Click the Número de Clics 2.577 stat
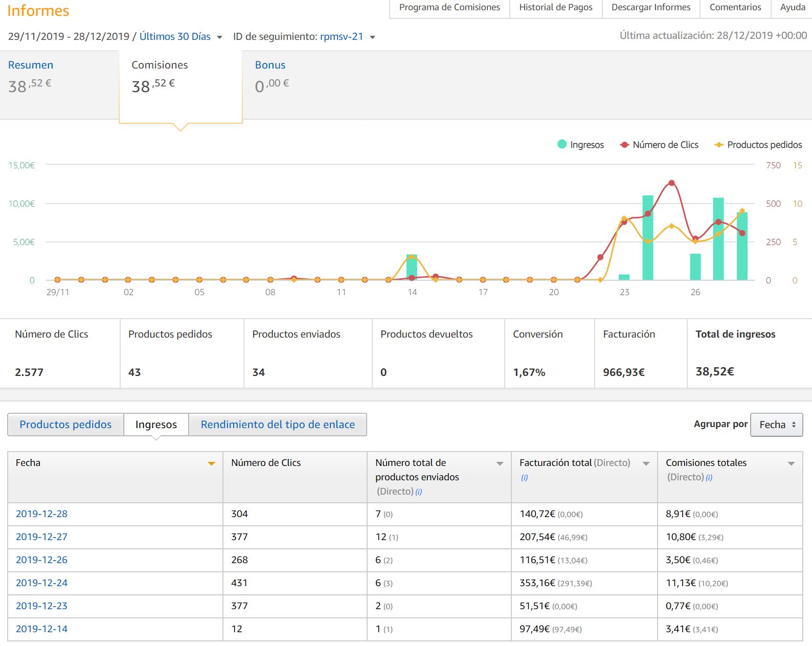 [x=60, y=353]
